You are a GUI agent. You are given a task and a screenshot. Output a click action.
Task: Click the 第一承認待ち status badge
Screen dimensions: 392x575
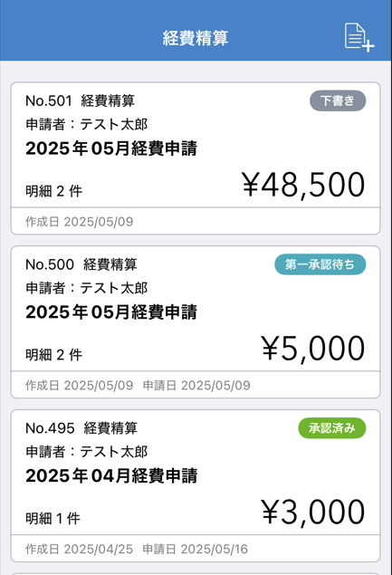tap(320, 264)
